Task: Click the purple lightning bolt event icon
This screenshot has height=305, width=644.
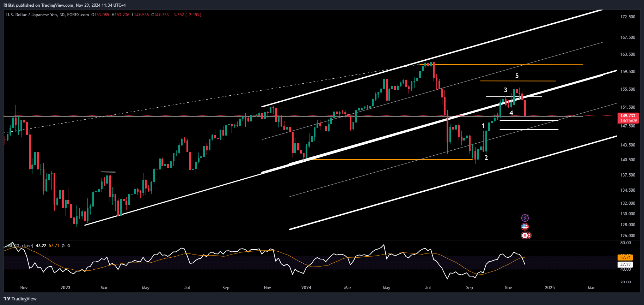Action: (x=525, y=218)
